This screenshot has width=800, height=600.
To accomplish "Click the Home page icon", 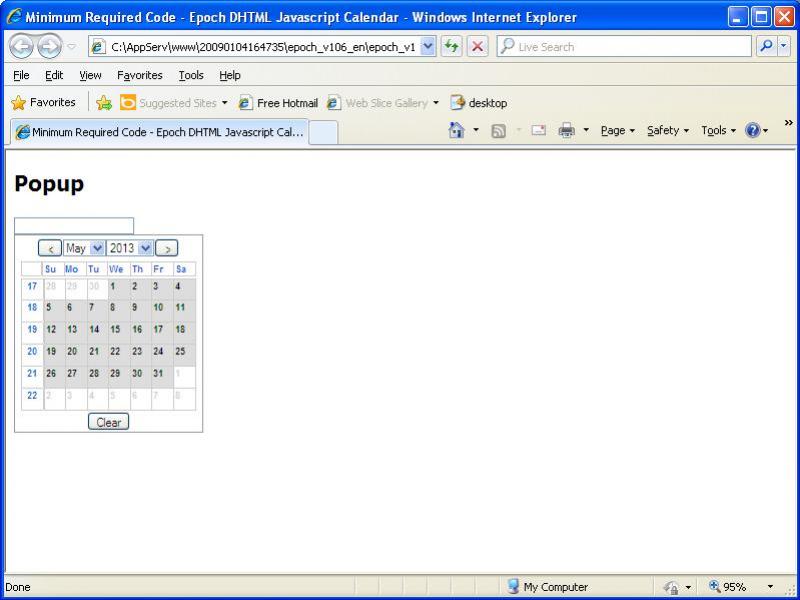I will 456,131.
